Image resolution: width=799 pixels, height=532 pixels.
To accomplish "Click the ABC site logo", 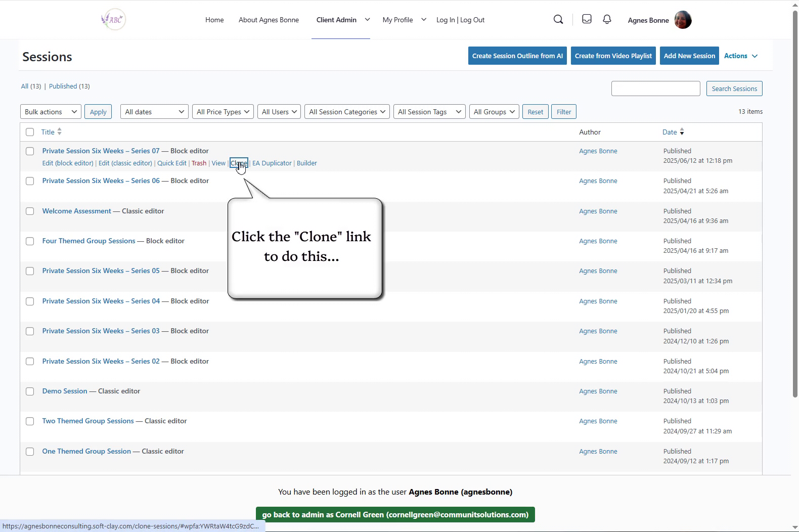I will coord(114,20).
